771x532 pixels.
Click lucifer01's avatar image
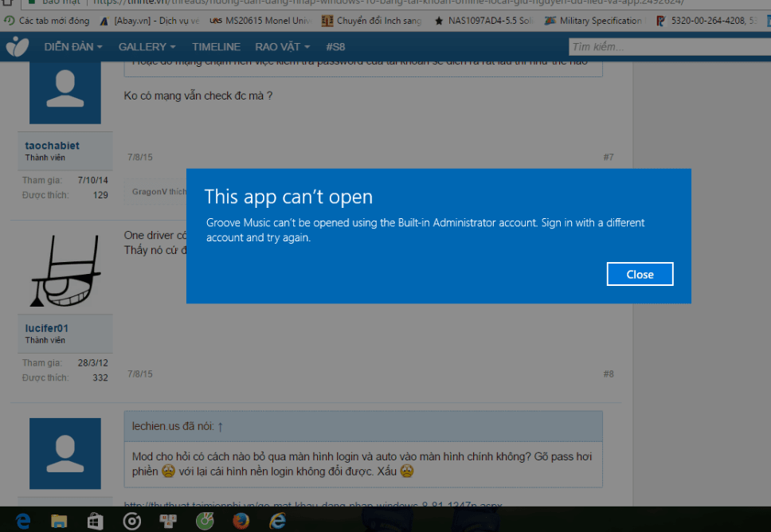65,271
